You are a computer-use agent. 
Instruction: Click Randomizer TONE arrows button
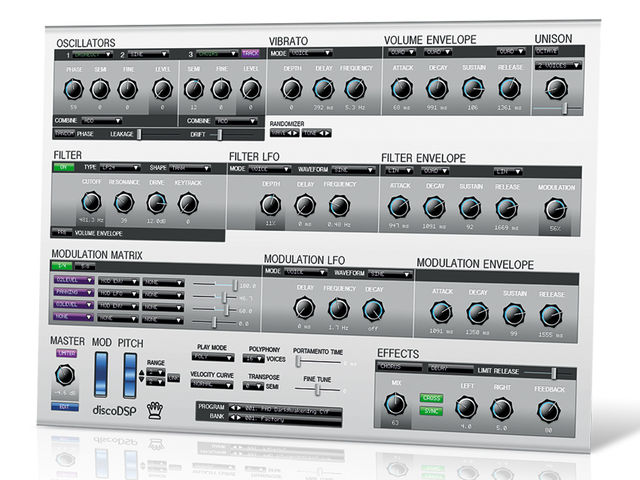click(x=316, y=133)
